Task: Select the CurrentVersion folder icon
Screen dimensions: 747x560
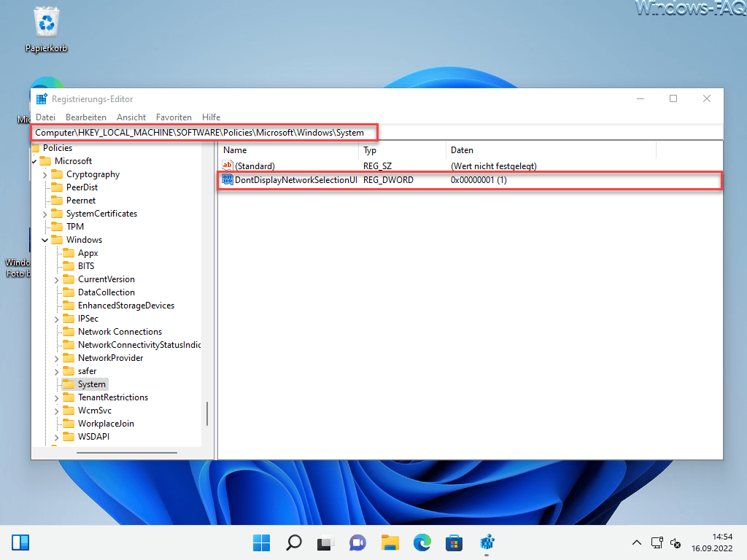Action: click(69, 279)
